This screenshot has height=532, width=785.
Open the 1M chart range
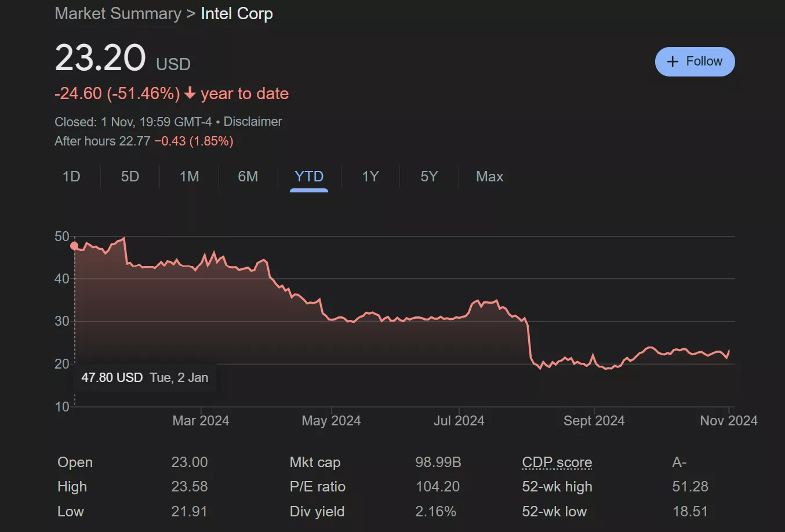pyautogui.click(x=189, y=177)
